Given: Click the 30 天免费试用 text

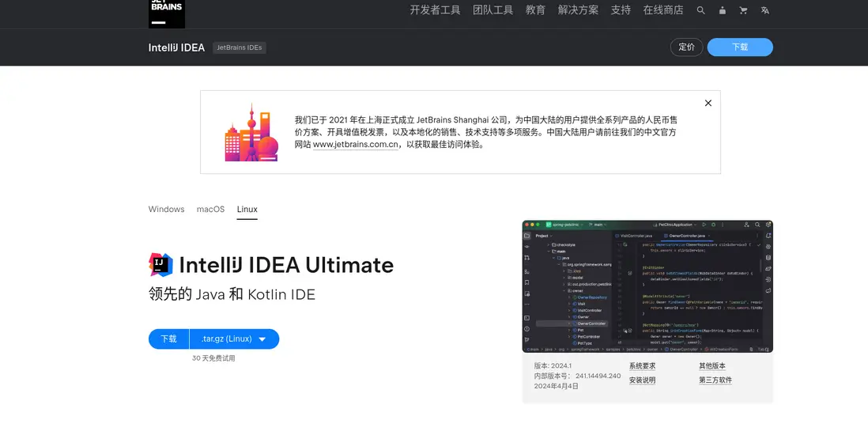Looking at the screenshot, I should (213, 358).
